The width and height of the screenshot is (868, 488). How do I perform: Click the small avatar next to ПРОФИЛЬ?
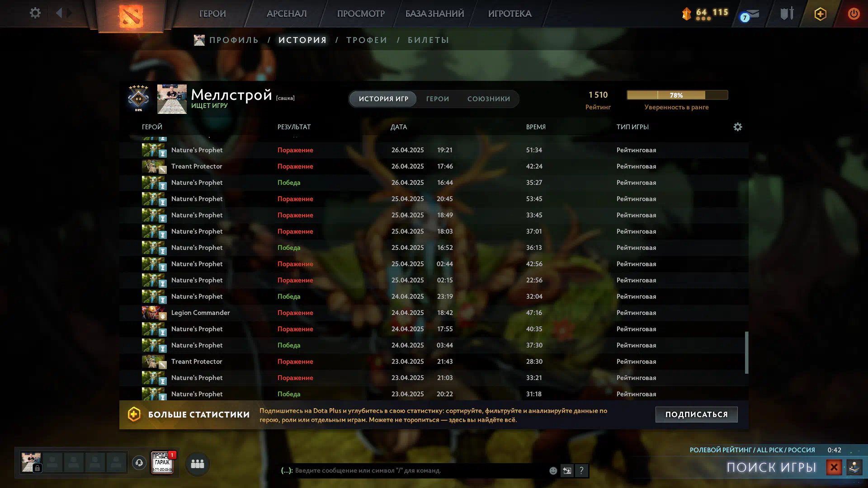click(x=199, y=40)
